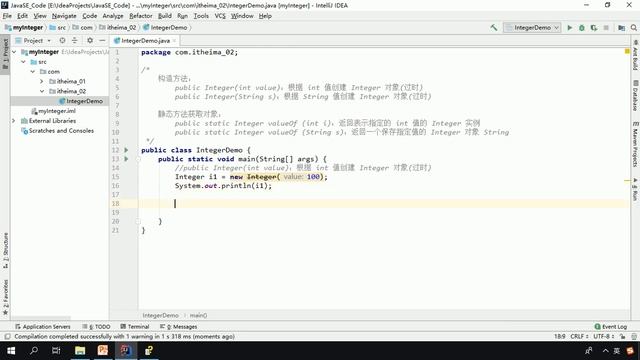Open the File menu
Viewport: 640px width, 360px height.
[x=7, y=16]
